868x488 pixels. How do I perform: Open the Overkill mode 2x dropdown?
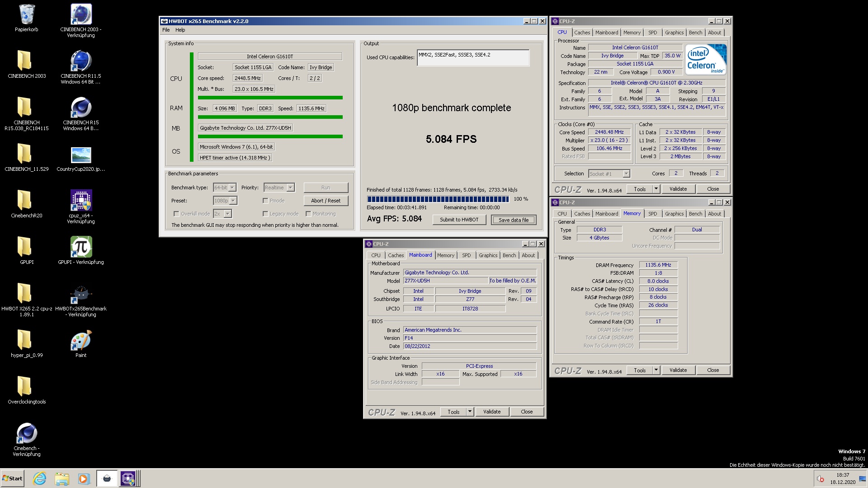(x=228, y=214)
